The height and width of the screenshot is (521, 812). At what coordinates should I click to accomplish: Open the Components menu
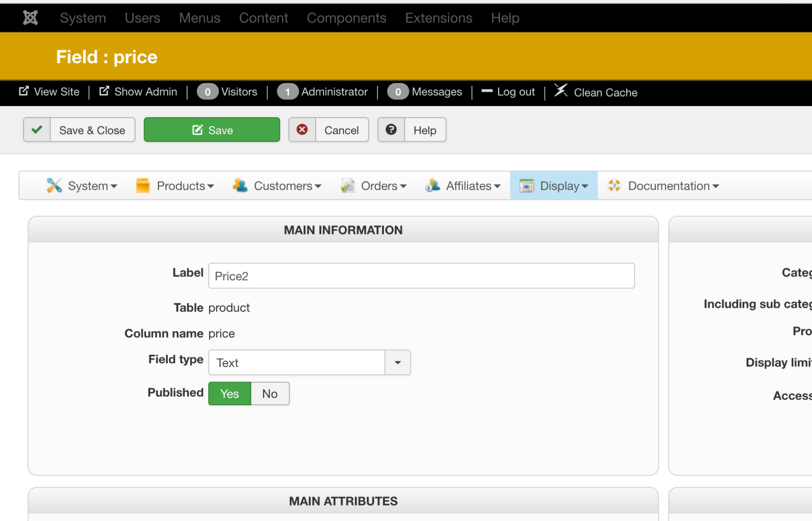click(x=347, y=18)
